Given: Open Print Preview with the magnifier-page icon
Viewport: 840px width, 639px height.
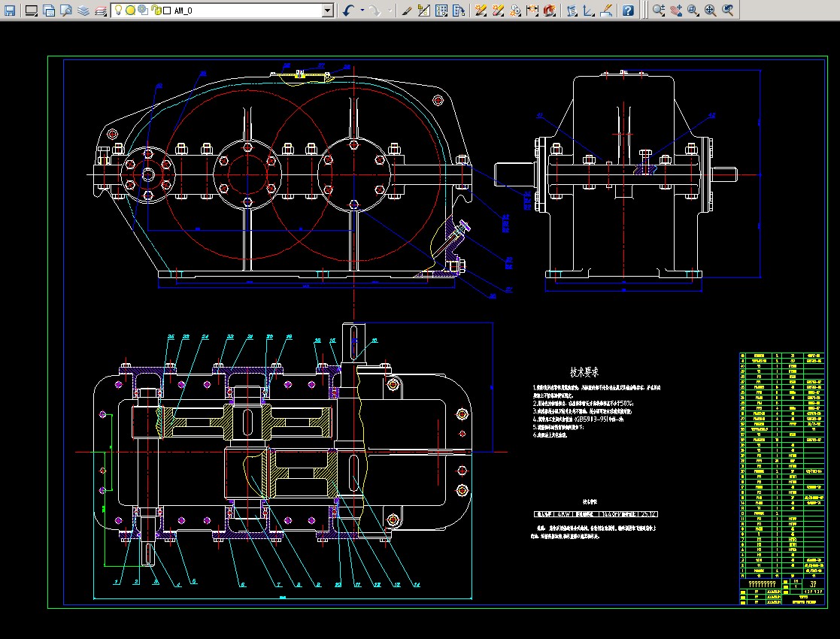Looking at the screenshot, I should 66,11.
